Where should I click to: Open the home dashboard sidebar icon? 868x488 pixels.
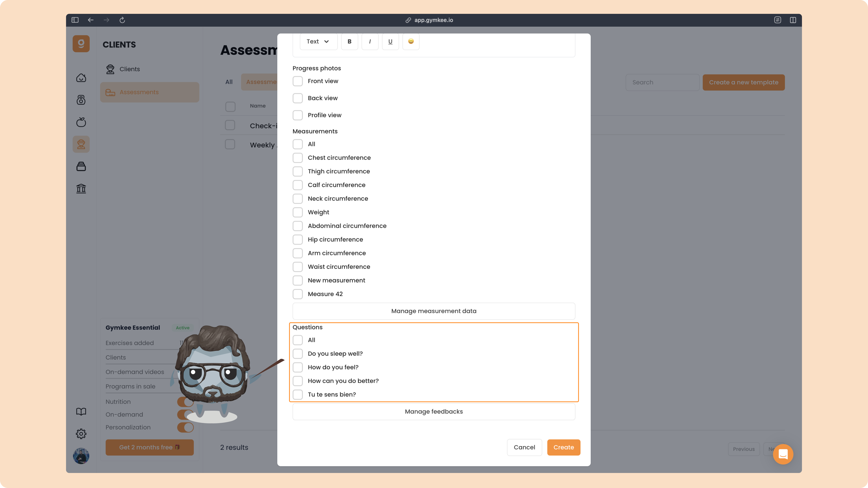(81, 78)
